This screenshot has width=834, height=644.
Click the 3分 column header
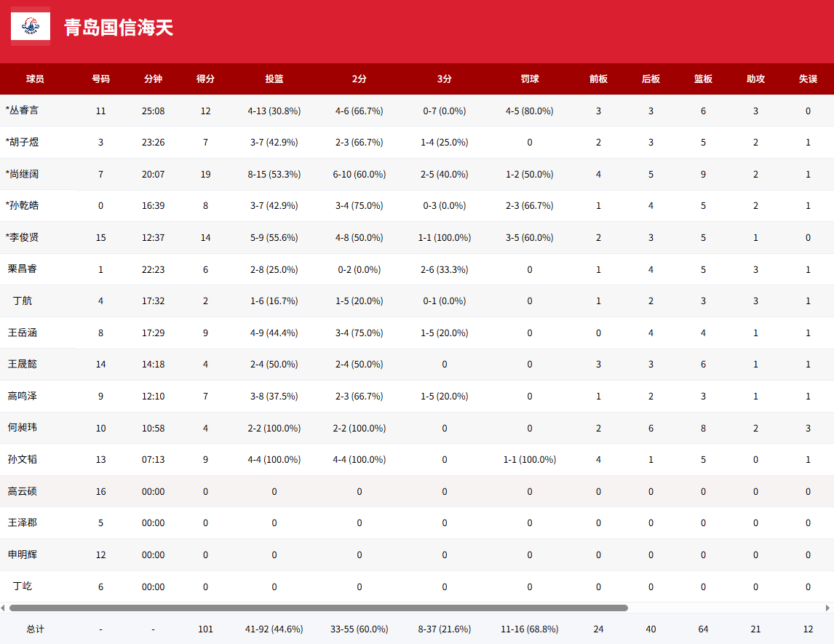(x=444, y=79)
